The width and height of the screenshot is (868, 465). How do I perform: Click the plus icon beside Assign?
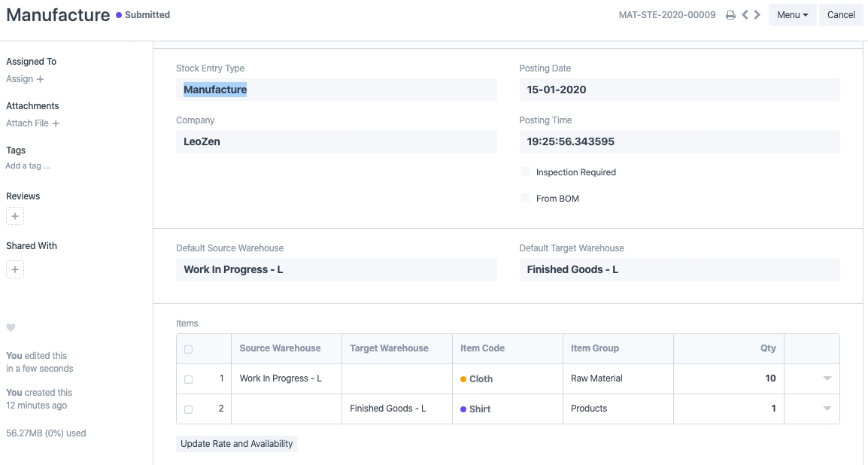[41, 79]
